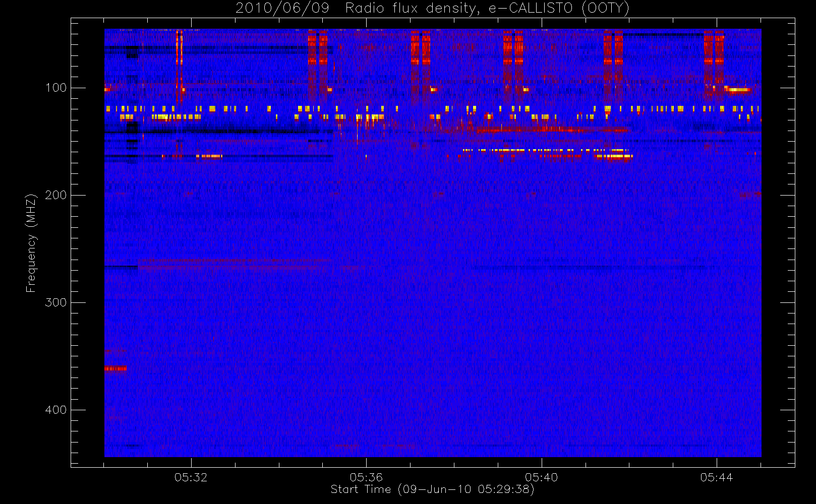Click the 'Start Time (09-Jun-10 05:29:38)' label
The height and width of the screenshot is (504, 816).
coord(433,489)
